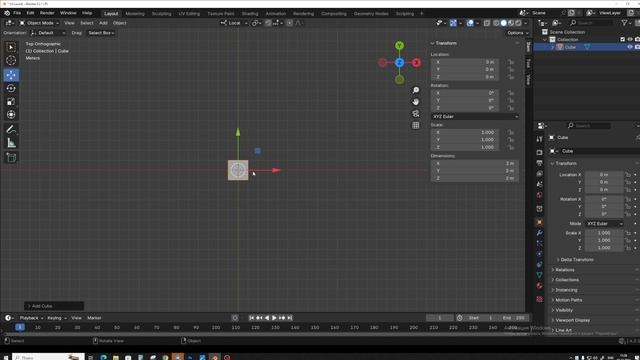Switch orthographic/perspective grid icon
The width and height of the screenshot is (640, 360).
(x=416, y=125)
